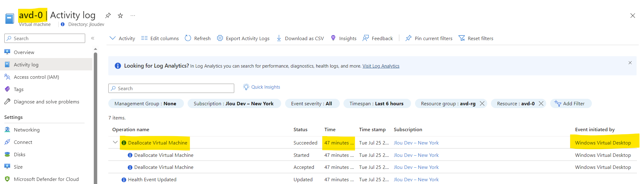Screen dimensions: 644x184
Task: Expand the Activity dropdown in the toolbar
Action: pos(122,38)
